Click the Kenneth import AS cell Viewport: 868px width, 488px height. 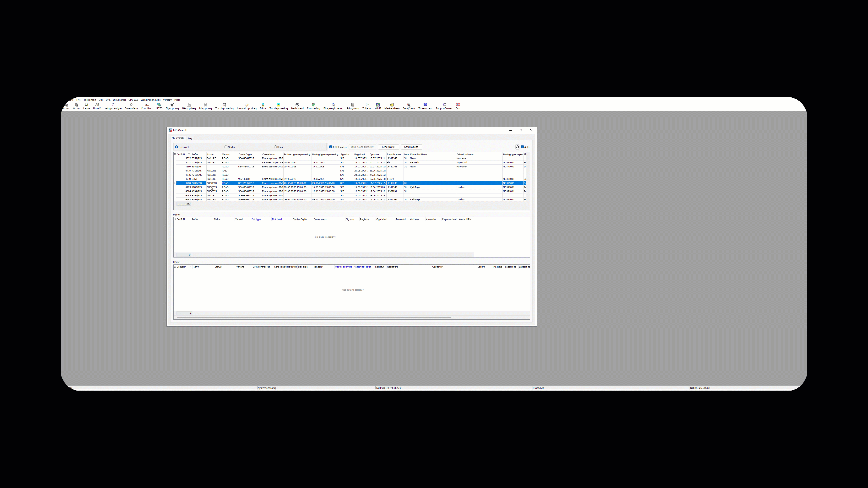(273, 162)
